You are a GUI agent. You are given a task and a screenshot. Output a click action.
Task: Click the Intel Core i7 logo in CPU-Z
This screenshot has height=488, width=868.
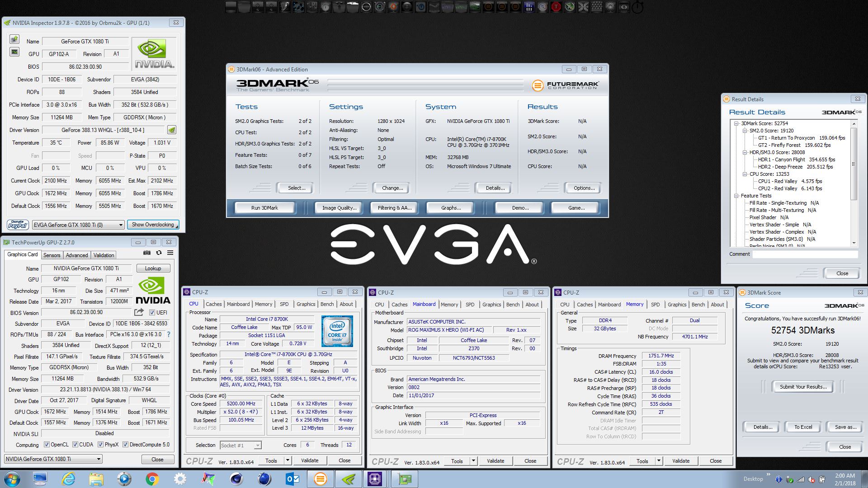coord(337,332)
